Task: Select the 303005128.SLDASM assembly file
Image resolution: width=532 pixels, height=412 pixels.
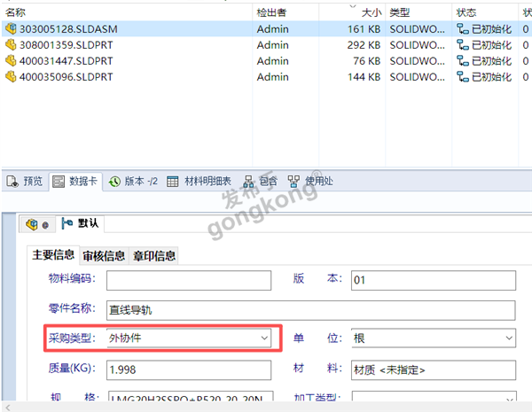Action: click(x=60, y=28)
